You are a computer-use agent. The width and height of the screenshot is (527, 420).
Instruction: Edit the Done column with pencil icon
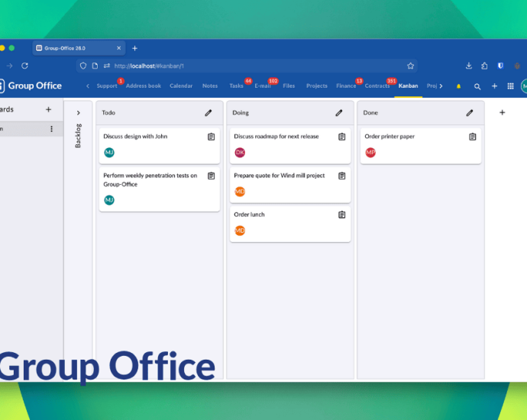[470, 113]
